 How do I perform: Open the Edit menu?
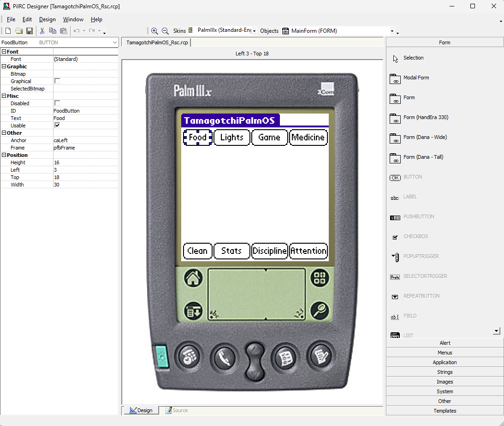point(27,19)
